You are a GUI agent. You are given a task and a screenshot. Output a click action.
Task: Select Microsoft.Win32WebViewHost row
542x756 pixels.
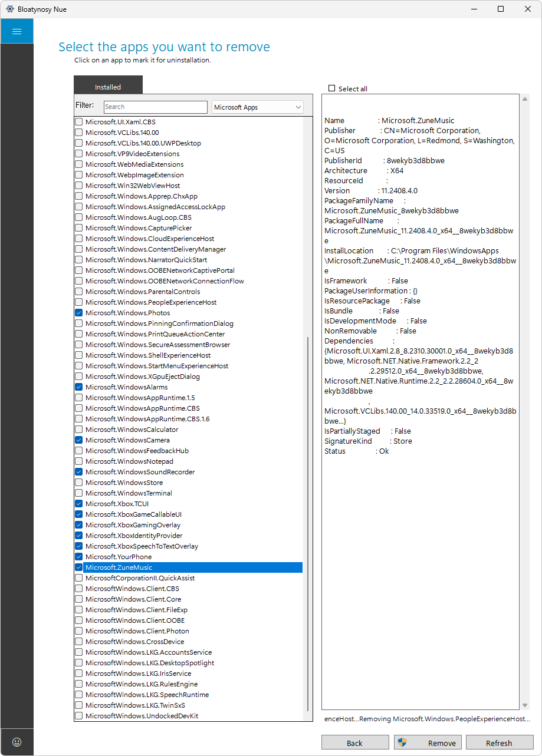click(x=188, y=186)
